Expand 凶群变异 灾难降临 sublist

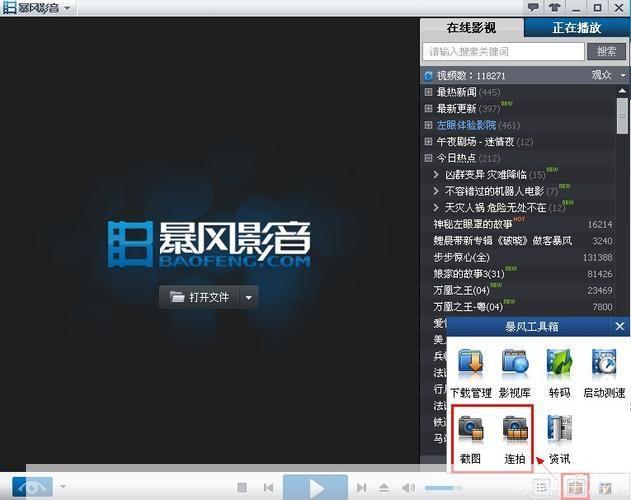[436, 174]
